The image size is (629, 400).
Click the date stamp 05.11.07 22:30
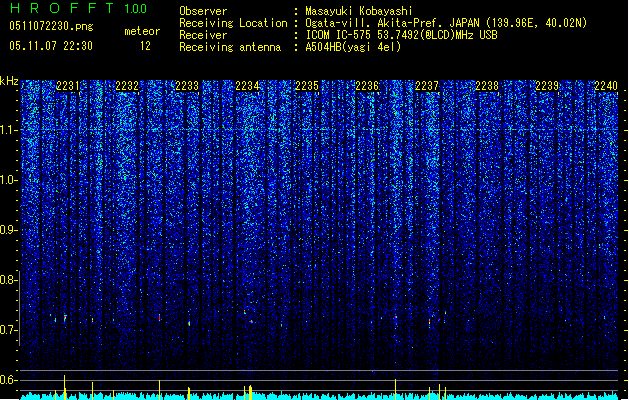51,46
